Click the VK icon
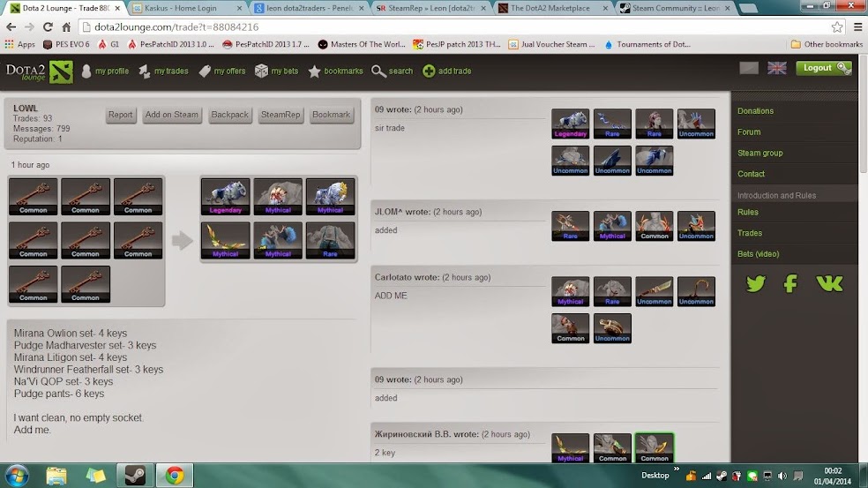 pyautogui.click(x=829, y=283)
